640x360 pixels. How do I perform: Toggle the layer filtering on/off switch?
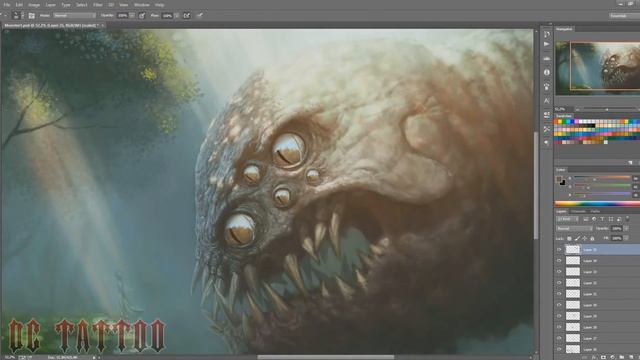tap(628, 218)
